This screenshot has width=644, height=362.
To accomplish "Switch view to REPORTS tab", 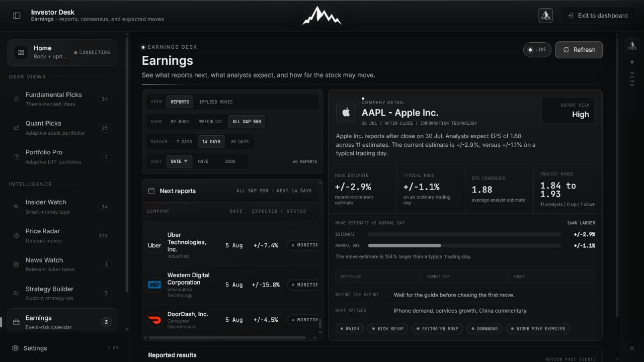I will click(180, 102).
